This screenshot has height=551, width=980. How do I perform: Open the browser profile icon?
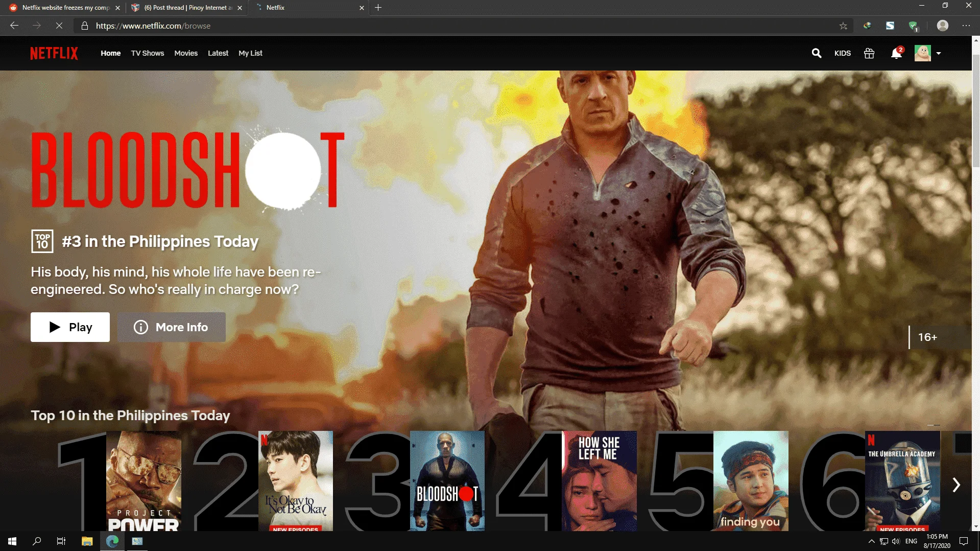tap(943, 26)
